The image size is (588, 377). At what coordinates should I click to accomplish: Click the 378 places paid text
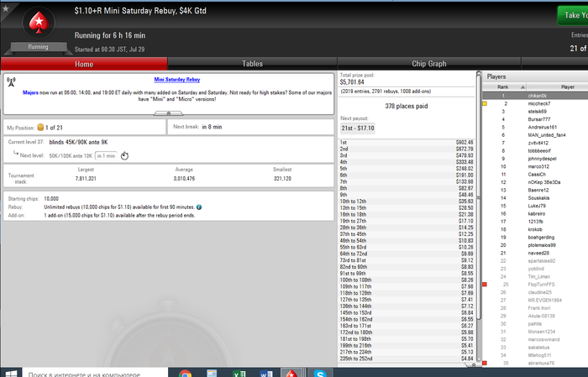coord(406,106)
